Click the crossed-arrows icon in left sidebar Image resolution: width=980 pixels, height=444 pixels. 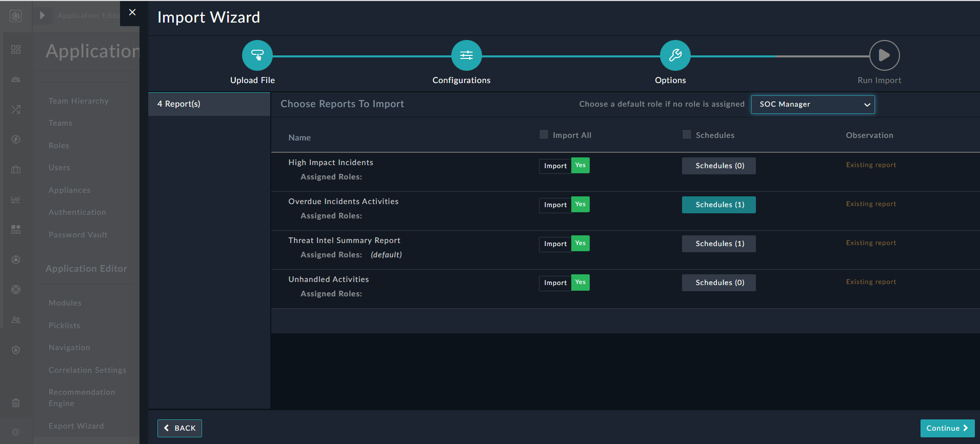[x=16, y=109]
